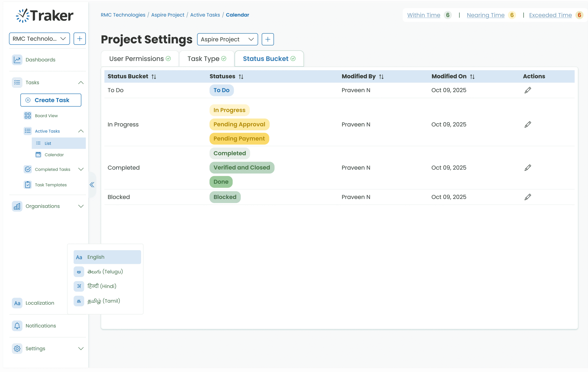Collapse sidebar with double chevron icon
588x372 pixels.
(x=92, y=185)
